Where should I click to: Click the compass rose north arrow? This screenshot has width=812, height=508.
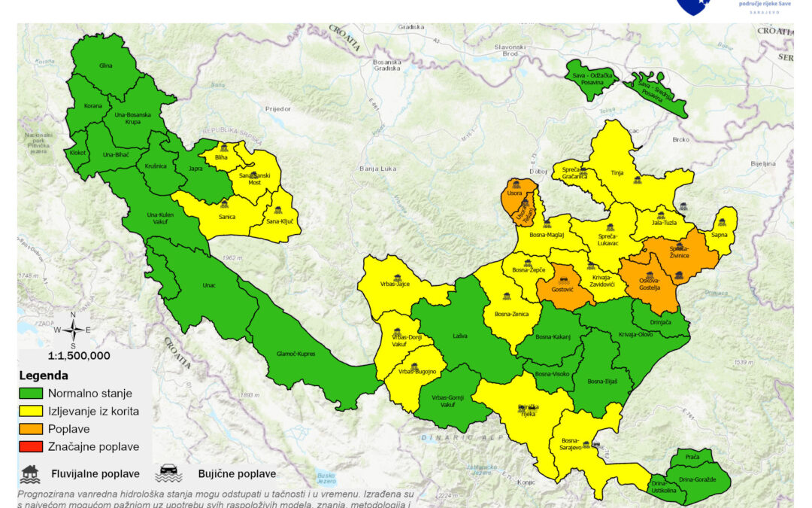[x=73, y=330]
